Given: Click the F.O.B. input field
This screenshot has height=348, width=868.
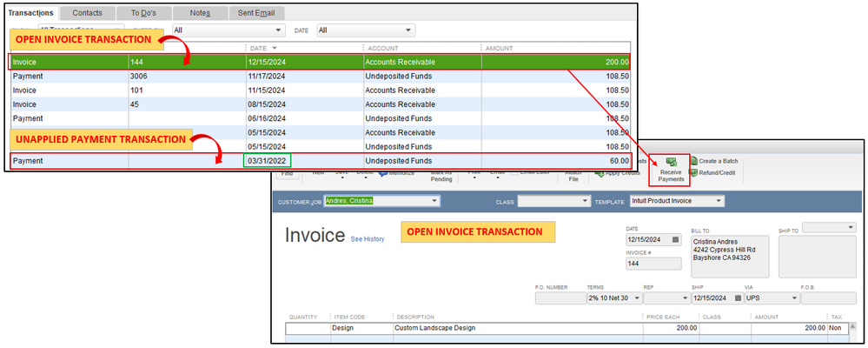Looking at the screenshot, I should [x=828, y=298].
